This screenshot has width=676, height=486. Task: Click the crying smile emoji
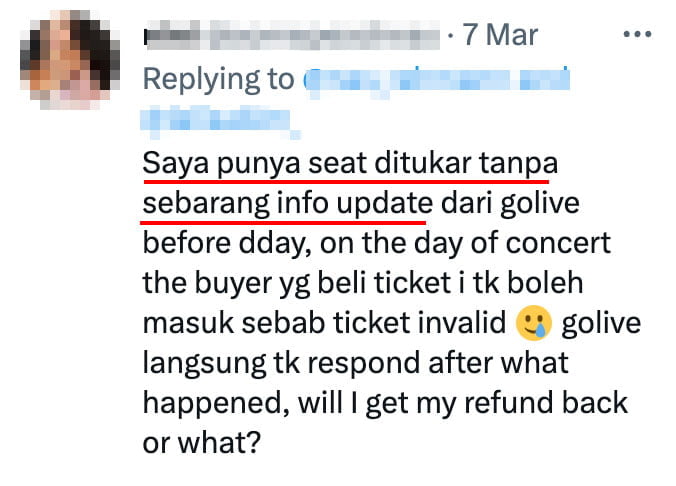pos(534,323)
